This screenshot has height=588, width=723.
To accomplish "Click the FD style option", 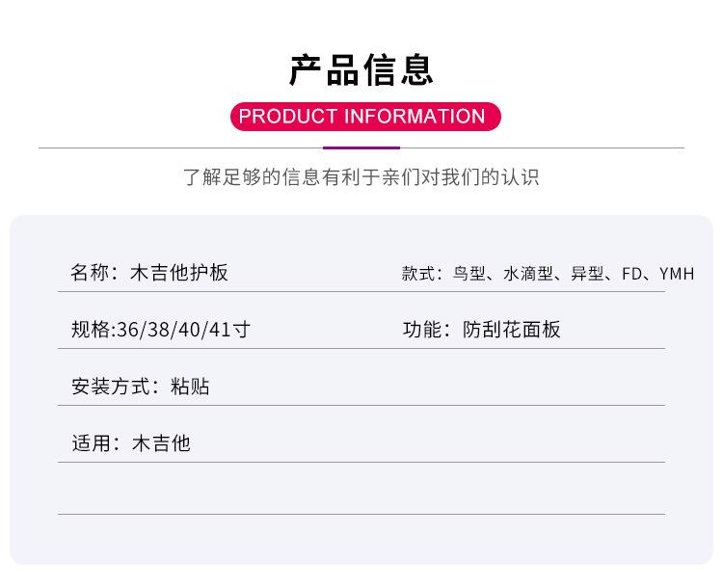I will (x=631, y=274).
